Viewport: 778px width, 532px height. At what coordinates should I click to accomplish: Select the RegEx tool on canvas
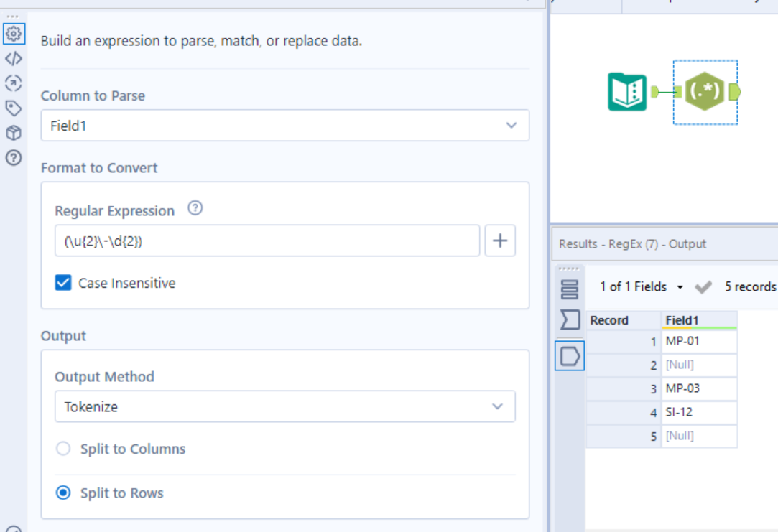click(704, 92)
